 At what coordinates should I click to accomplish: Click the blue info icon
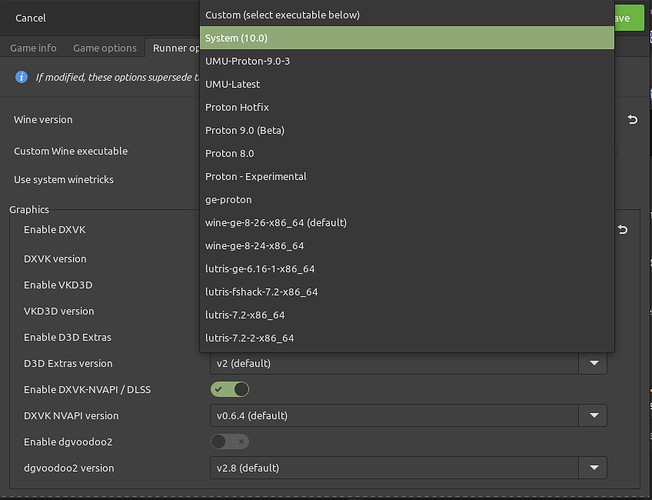point(22,77)
